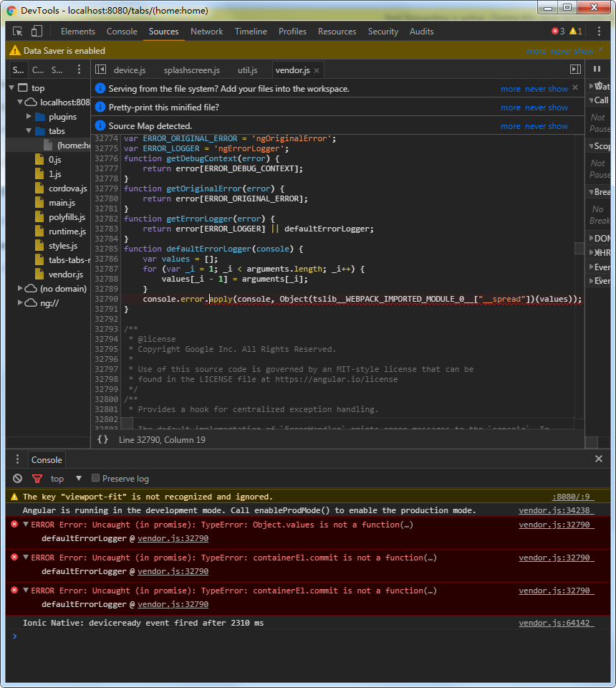The height and width of the screenshot is (688, 616).
Task: Open the Timeline panel tab
Action: [251, 31]
